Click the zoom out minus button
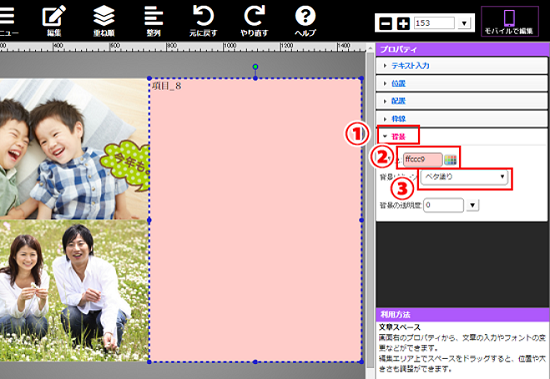 pos(385,24)
